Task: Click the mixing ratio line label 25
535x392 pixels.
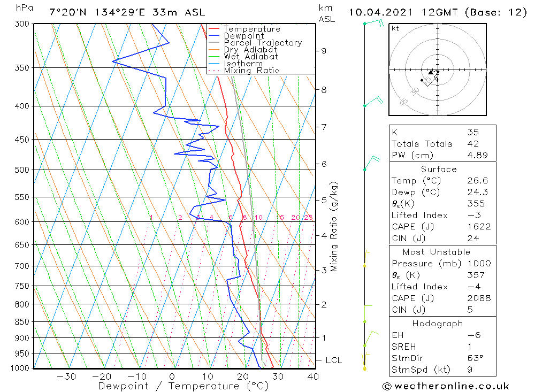Action: click(x=309, y=217)
